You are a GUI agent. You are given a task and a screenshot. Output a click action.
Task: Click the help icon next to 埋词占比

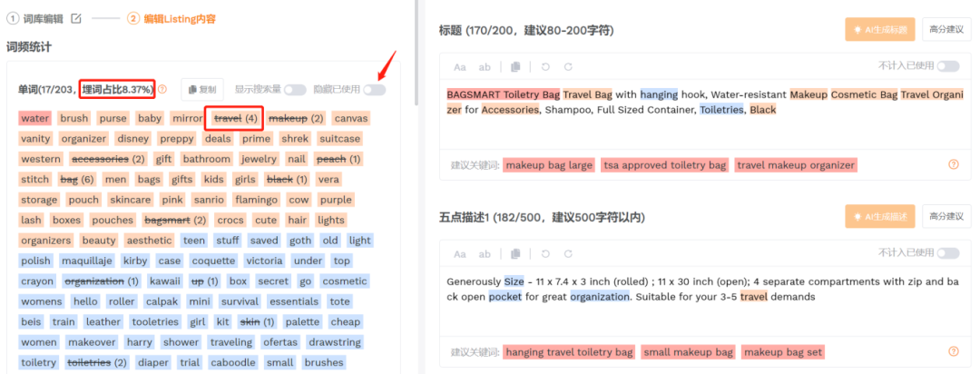[x=162, y=90]
